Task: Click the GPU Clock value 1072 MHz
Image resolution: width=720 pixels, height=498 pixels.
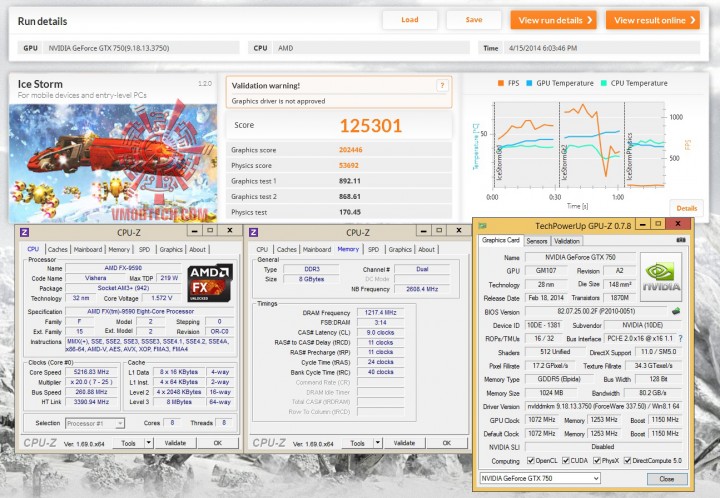Action: [542, 420]
